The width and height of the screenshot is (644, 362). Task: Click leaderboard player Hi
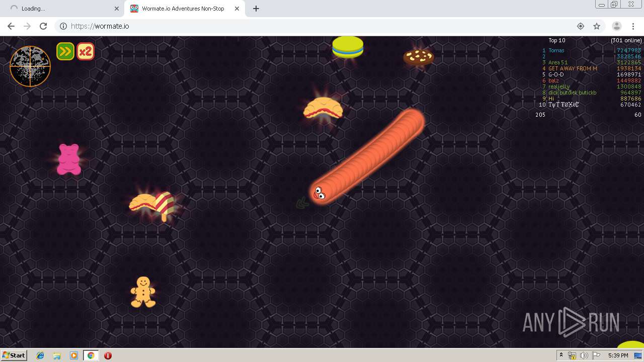click(551, 99)
